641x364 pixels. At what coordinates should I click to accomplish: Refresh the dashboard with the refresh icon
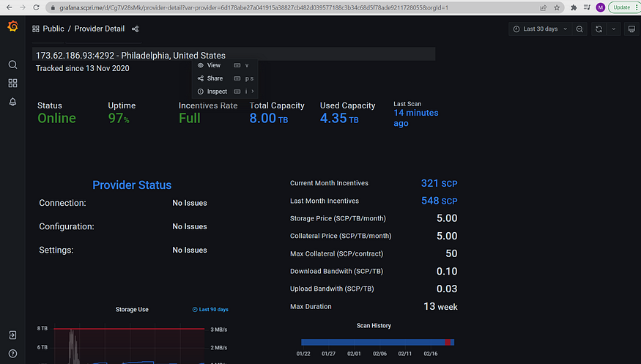click(x=599, y=29)
